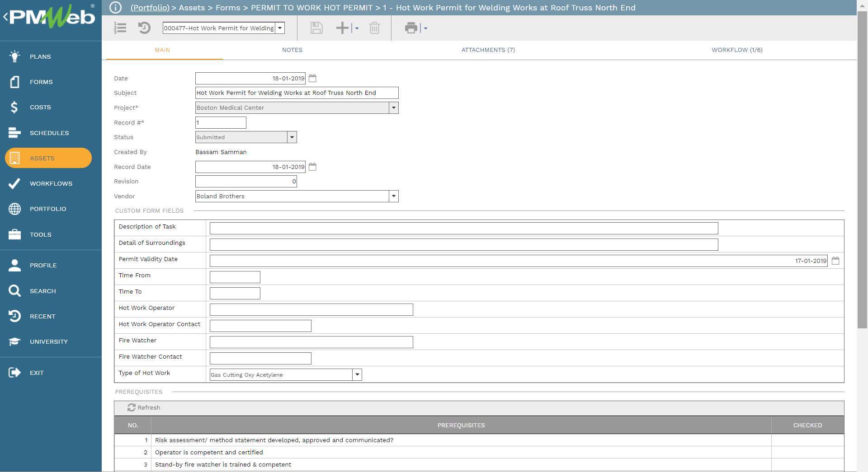Image resolution: width=868 pixels, height=472 pixels.
Task: Click the Checked column header
Action: coord(807,425)
